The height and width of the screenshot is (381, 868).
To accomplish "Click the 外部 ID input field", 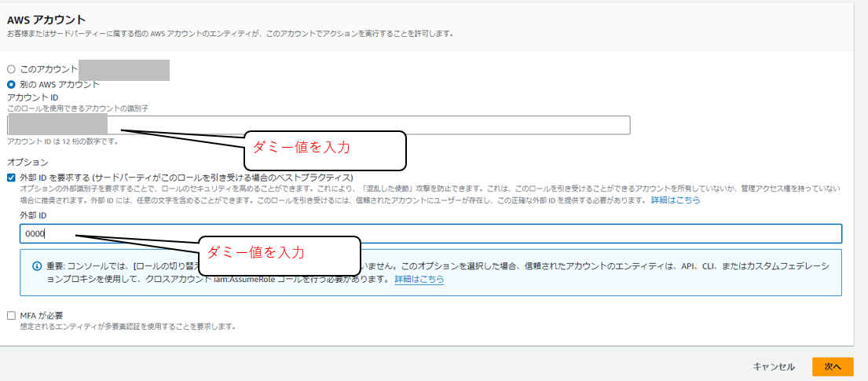I will tap(430, 233).
